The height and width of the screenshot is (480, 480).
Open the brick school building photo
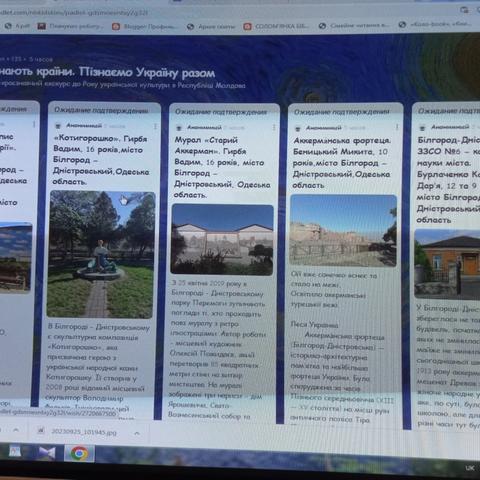[447, 264]
